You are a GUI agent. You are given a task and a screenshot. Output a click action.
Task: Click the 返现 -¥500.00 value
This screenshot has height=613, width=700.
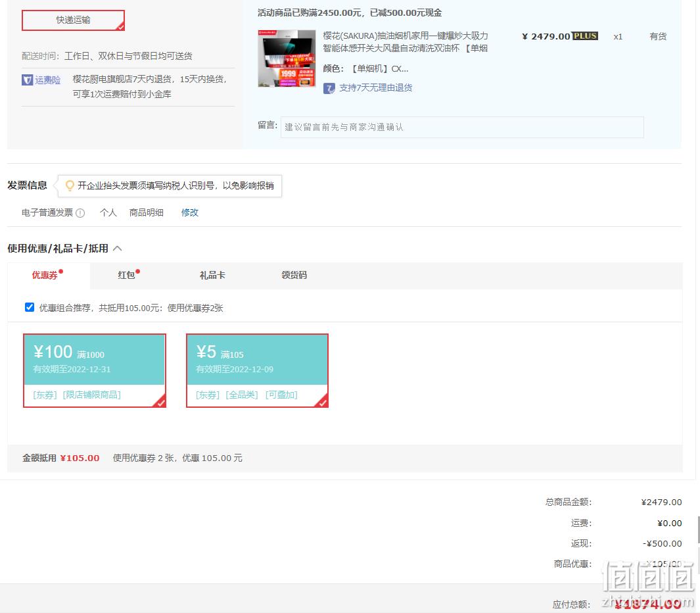662,544
